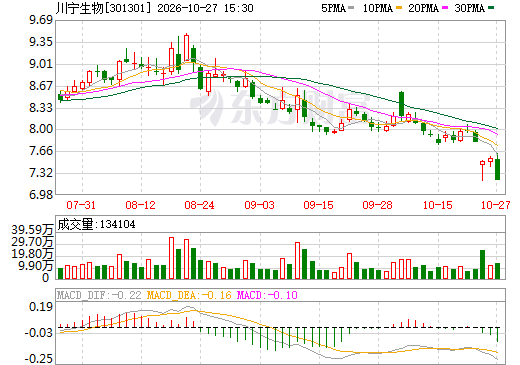This screenshot has width=520, height=365.
Task: Click the 8.00 price axis label
Action: click(41, 129)
